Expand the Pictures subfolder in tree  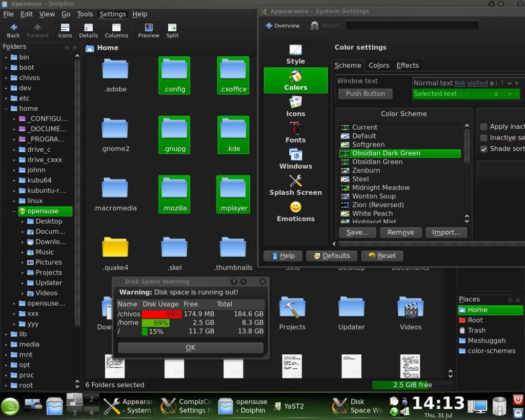(x=22, y=263)
